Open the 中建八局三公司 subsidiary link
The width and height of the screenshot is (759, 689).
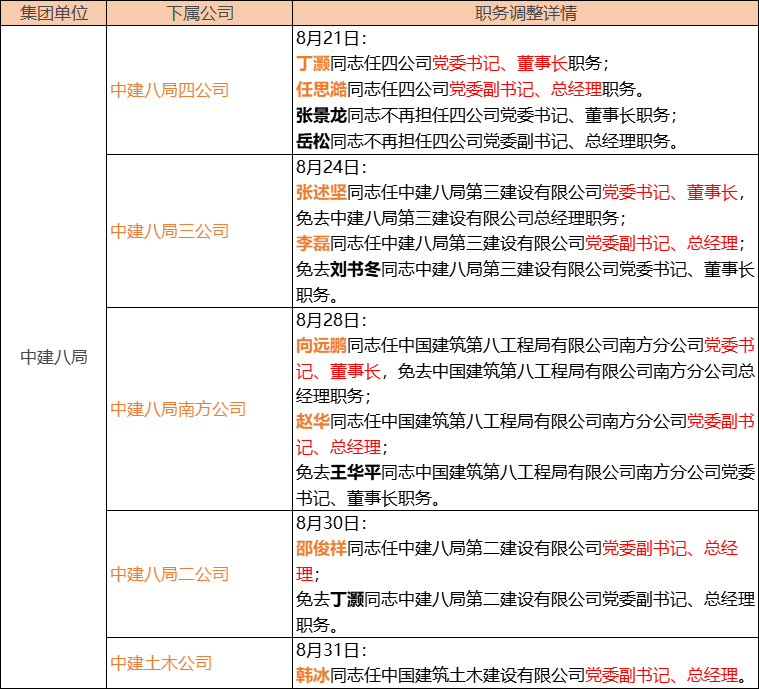point(169,231)
